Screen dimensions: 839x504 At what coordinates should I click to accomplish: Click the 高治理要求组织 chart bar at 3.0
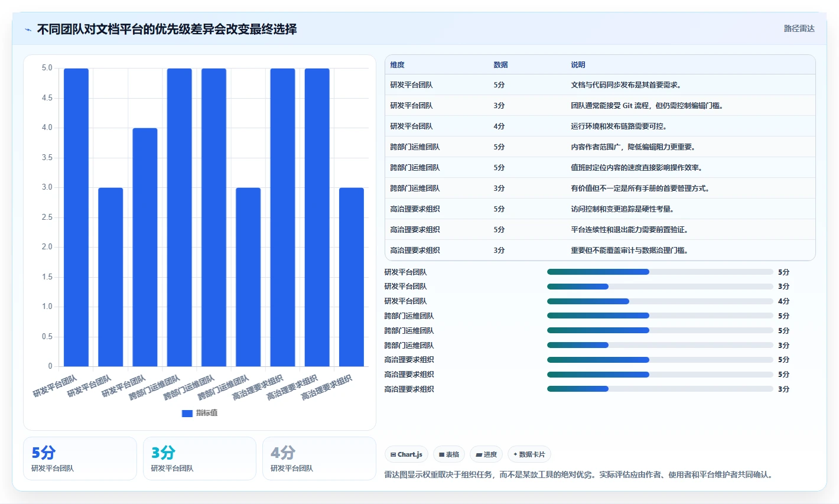tap(352, 277)
